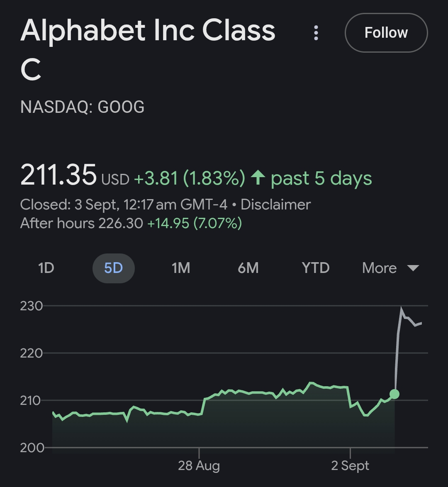Image resolution: width=448 pixels, height=487 pixels.
Task: Switch to the 1D chart range
Action: (x=46, y=268)
